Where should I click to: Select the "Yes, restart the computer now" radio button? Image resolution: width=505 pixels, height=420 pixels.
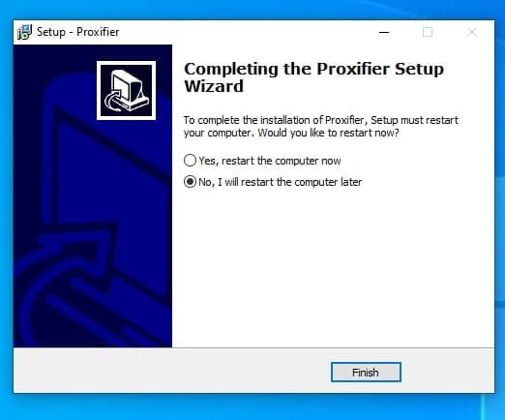pos(190,161)
